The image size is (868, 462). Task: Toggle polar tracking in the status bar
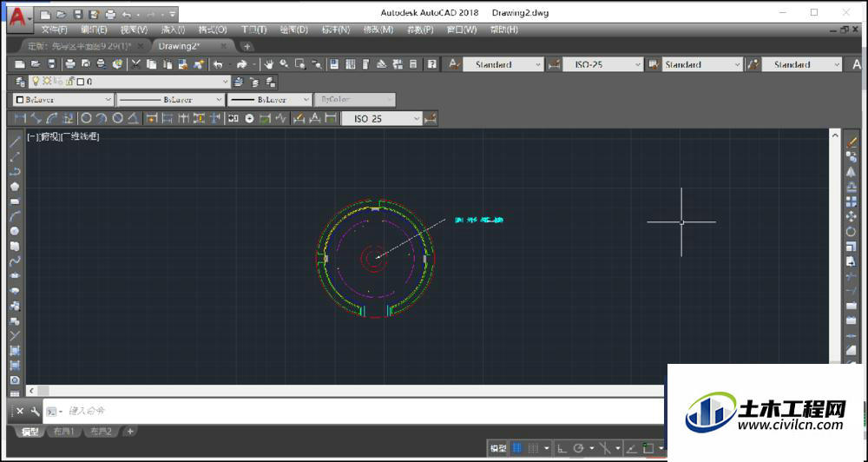tap(578, 448)
